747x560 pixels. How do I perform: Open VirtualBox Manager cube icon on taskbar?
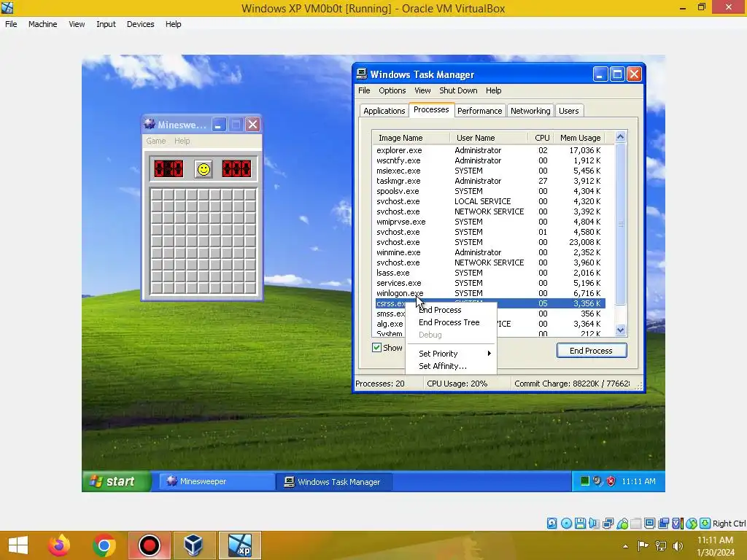coord(193,545)
